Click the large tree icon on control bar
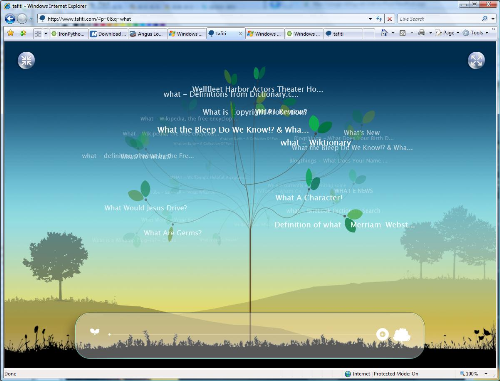Viewport: 500px width, 381px height. (402, 334)
